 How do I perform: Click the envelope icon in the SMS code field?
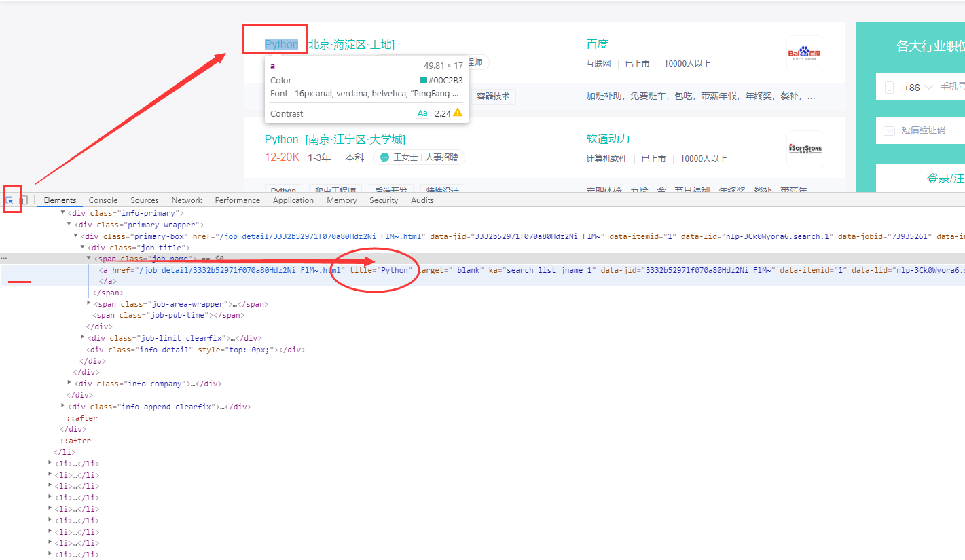coord(889,130)
